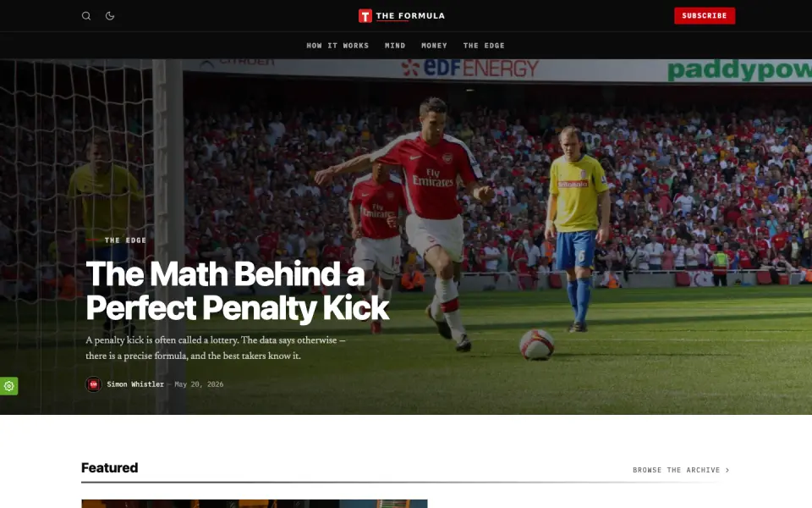812x508 pixels.
Task: Click the Simon Whistler author name
Action: tap(135, 384)
